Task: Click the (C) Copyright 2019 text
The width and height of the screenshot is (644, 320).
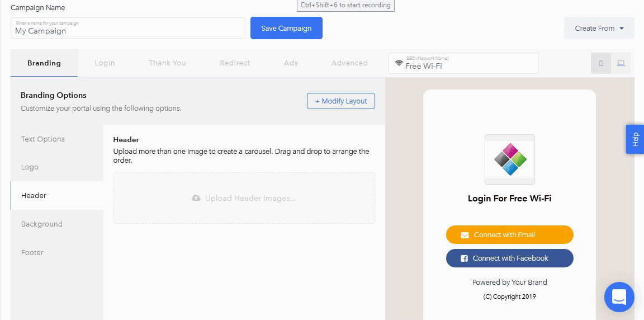Action: pyautogui.click(x=510, y=297)
